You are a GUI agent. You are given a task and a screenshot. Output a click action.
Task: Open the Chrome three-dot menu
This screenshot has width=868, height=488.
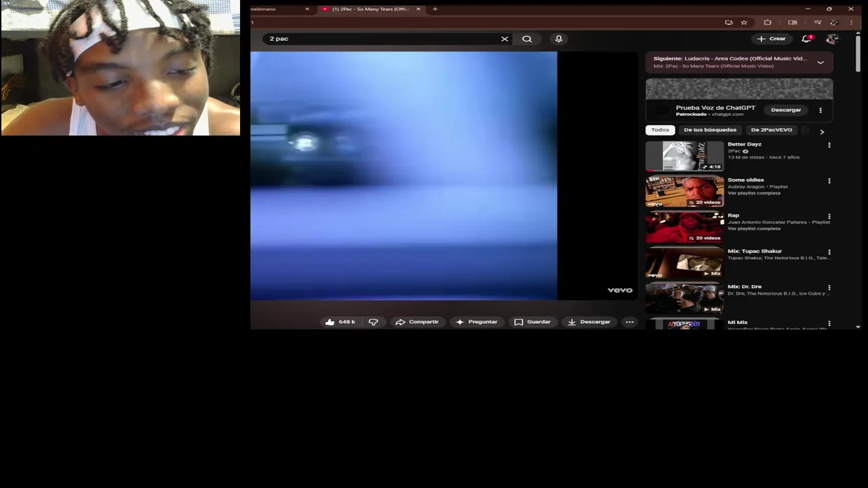click(851, 22)
